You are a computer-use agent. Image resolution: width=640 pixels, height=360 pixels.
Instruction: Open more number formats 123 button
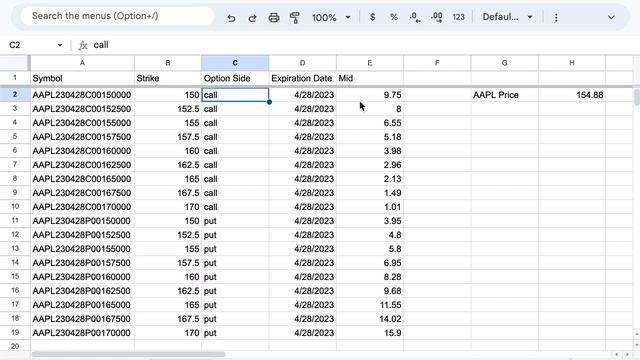(x=458, y=17)
